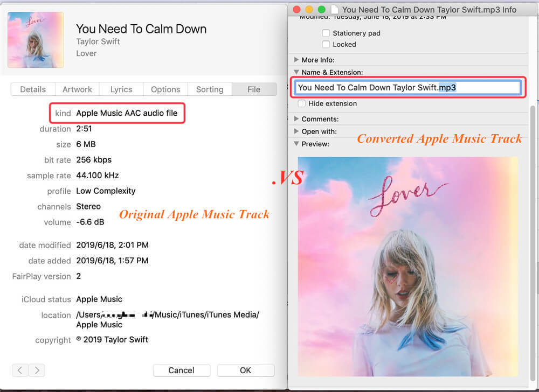
Task: Click the profile value Low Complexity
Action: click(x=106, y=191)
